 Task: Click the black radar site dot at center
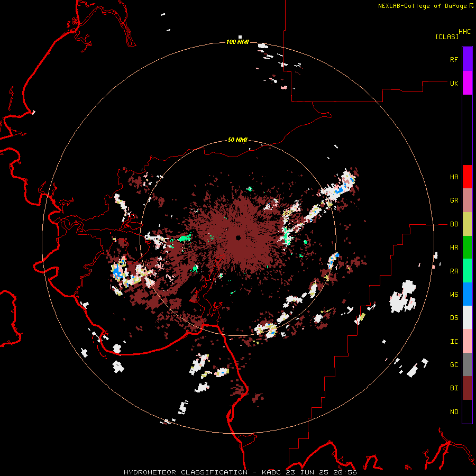click(238, 237)
